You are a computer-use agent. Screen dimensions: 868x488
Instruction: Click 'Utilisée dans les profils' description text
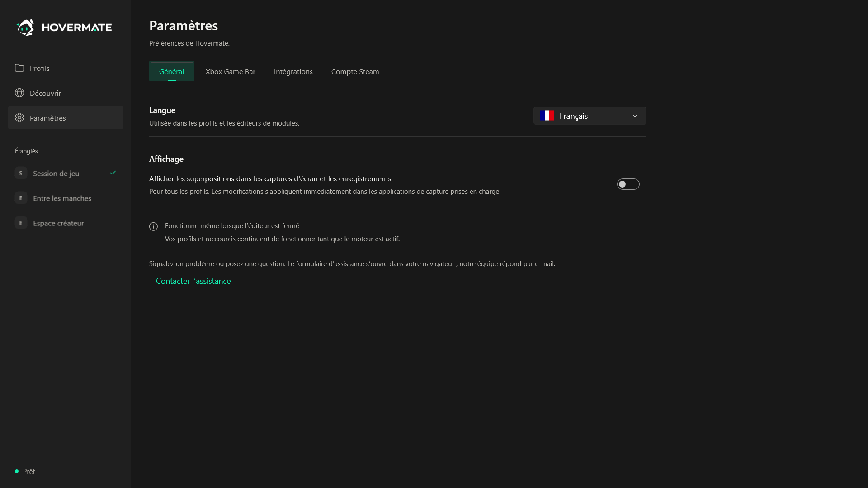(x=224, y=123)
